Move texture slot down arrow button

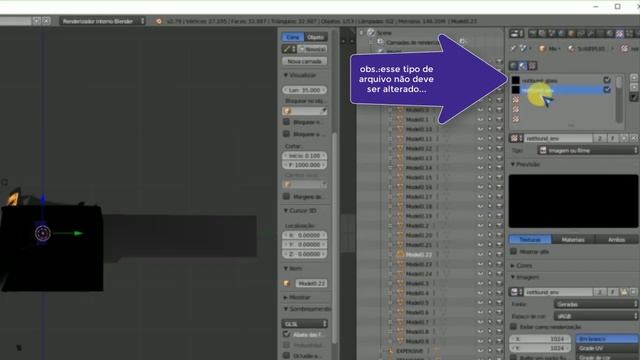[634, 87]
